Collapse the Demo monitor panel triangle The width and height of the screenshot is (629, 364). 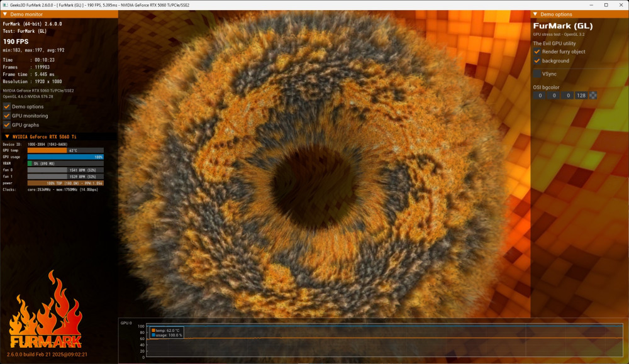point(5,14)
